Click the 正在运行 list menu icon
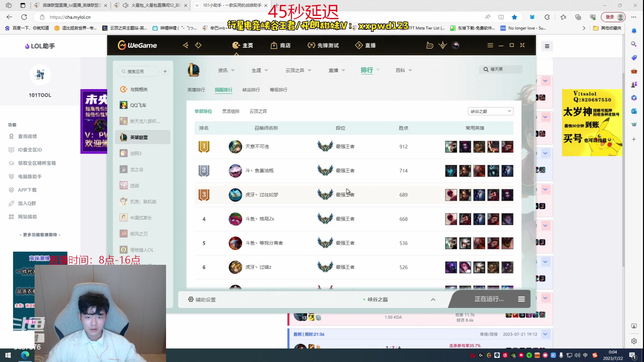The image size is (644, 362). tap(521, 299)
